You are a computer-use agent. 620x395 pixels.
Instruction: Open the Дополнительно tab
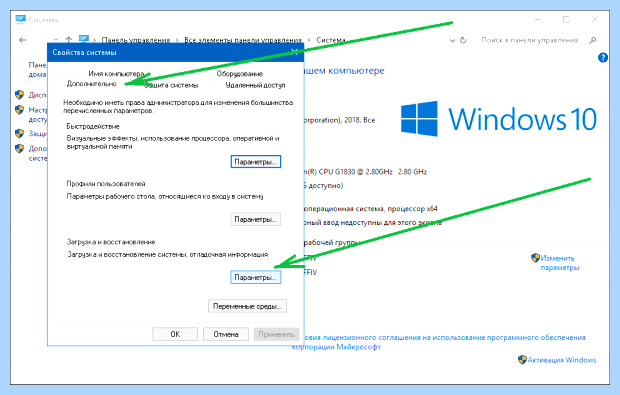coord(92,84)
